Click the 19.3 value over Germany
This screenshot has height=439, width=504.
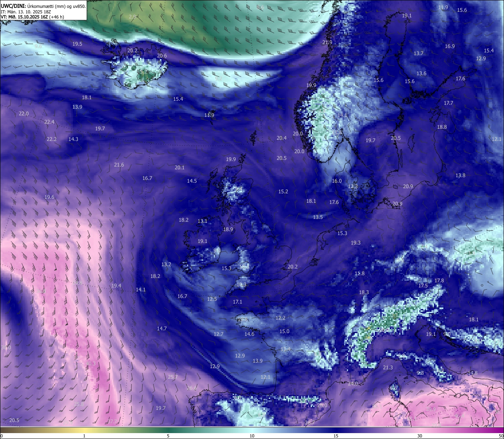point(356,243)
